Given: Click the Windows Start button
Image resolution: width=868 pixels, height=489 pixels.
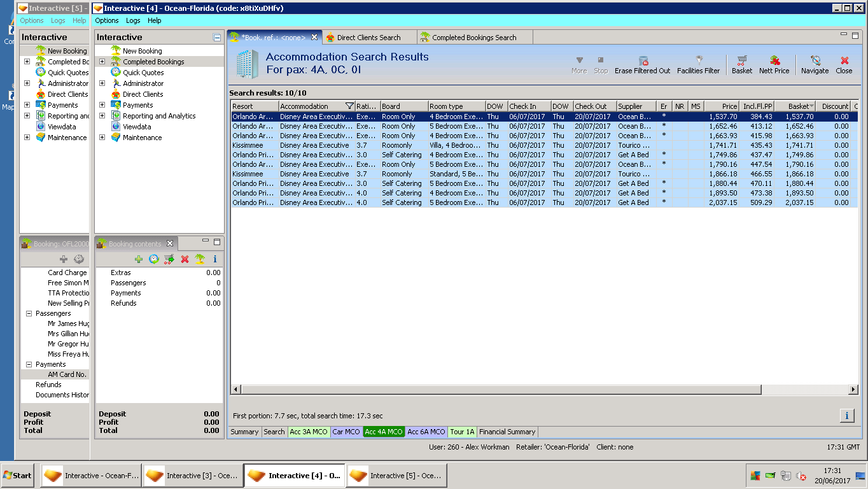Looking at the screenshot, I should click(17, 476).
